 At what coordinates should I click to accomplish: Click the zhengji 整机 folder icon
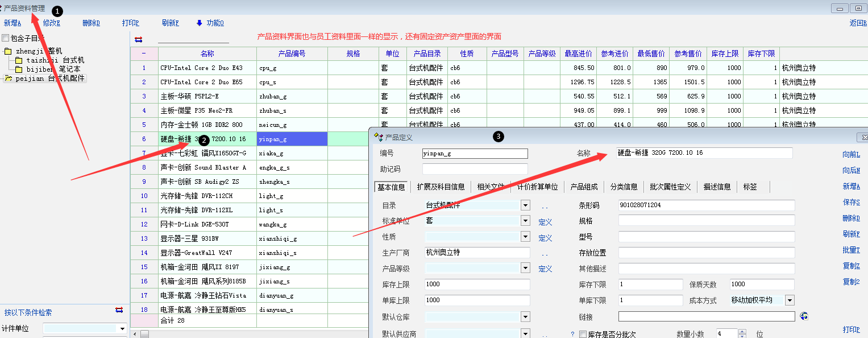(x=8, y=51)
